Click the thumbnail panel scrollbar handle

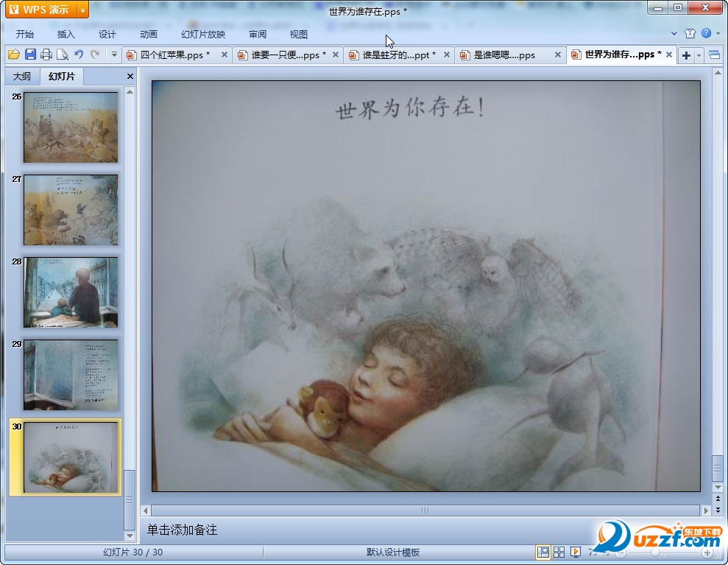pos(130,500)
